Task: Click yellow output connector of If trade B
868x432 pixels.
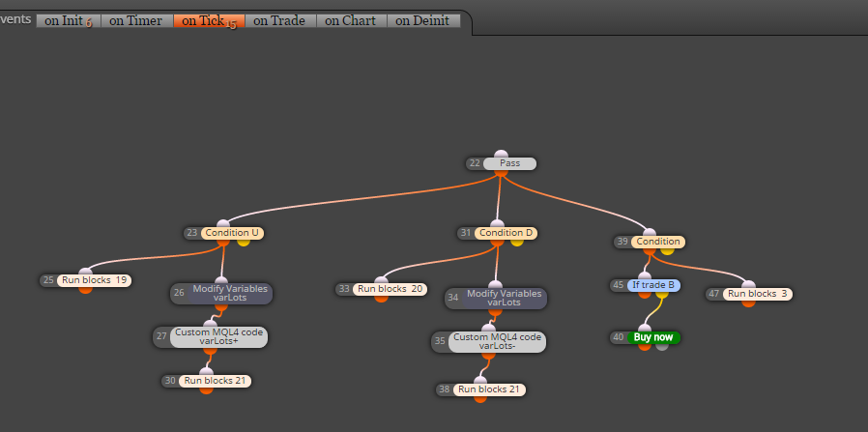Action: click(x=662, y=294)
